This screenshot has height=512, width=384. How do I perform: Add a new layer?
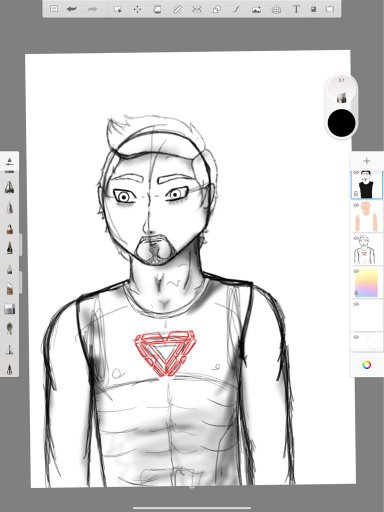[x=367, y=161]
